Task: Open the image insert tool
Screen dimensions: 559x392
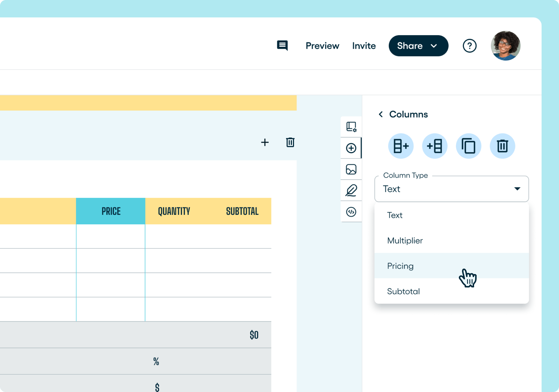Action: pyautogui.click(x=351, y=169)
